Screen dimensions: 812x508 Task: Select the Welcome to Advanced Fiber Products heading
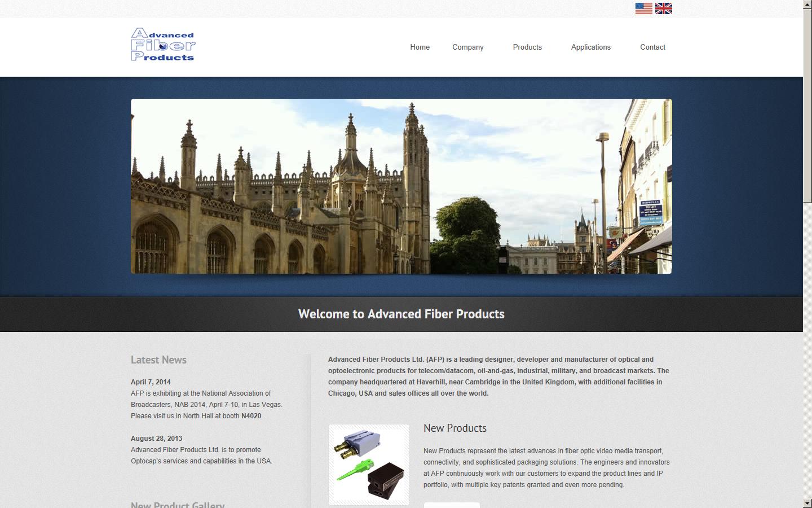click(401, 314)
